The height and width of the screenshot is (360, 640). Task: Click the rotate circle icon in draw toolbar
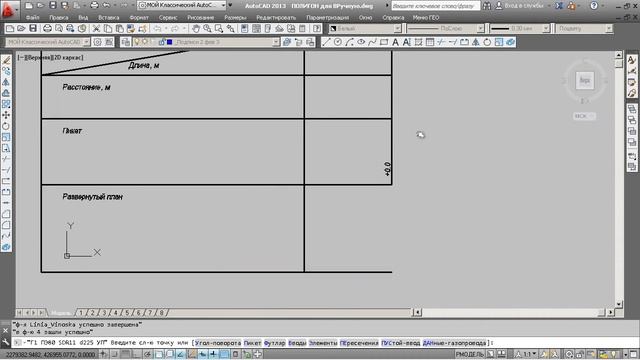pos(487,42)
